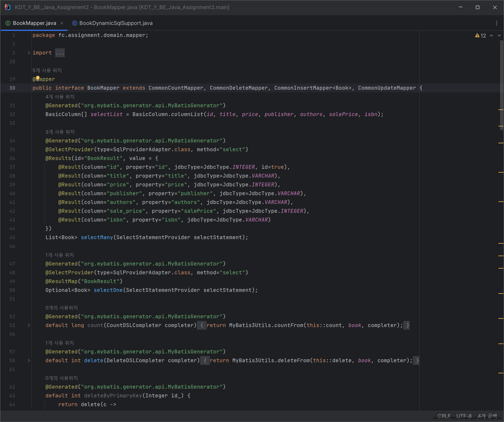Click the countFrom method call

pos(289,325)
